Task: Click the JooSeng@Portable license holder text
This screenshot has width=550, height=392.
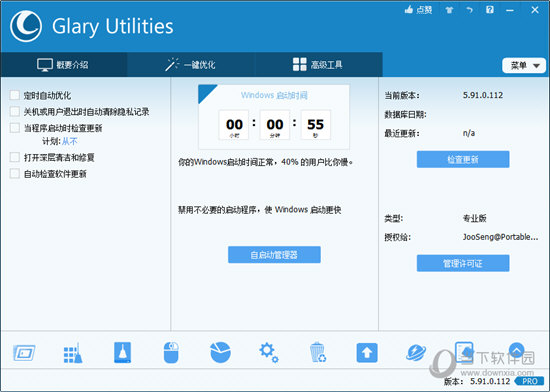Action: (x=500, y=237)
